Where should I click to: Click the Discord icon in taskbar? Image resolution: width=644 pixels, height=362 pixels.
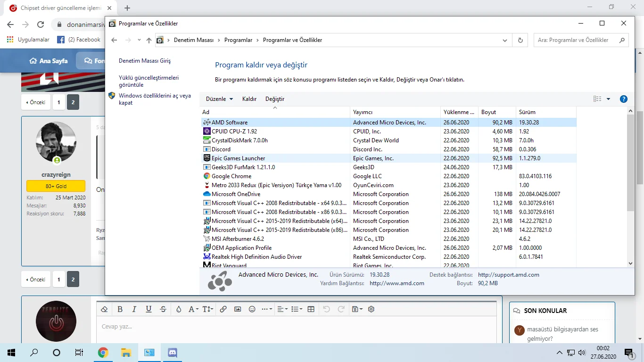pyautogui.click(x=172, y=352)
